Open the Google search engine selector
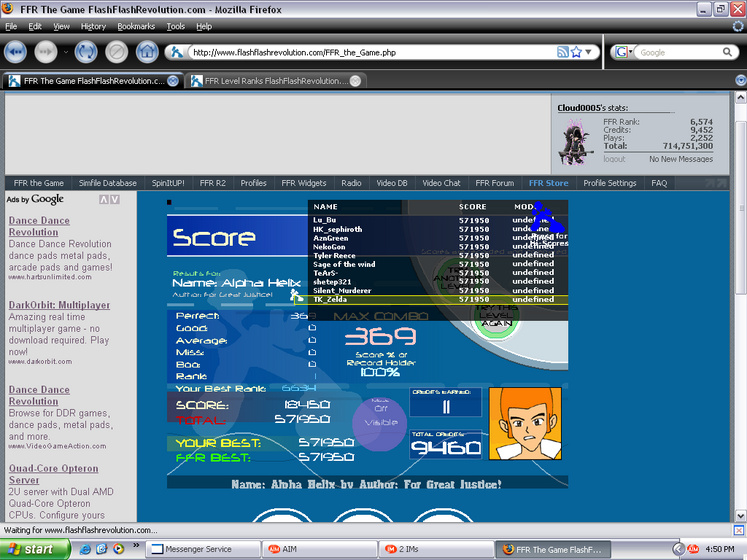Viewport: 747px width, 560px height. point(623,52)
